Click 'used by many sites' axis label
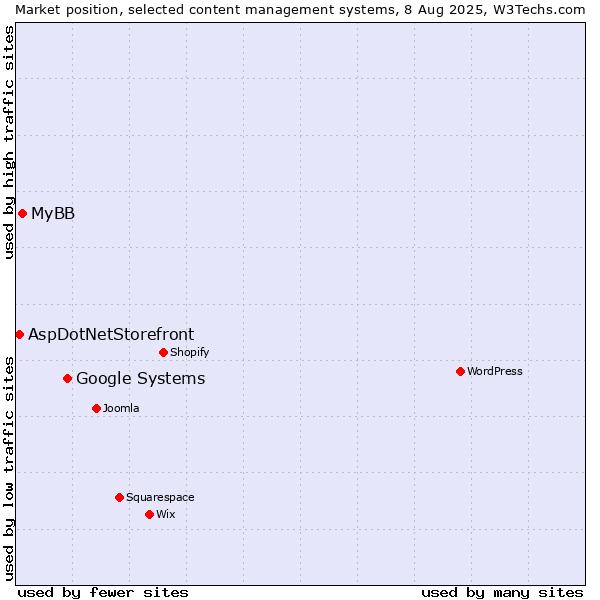The height and width of the screenshot is (600, 600). (x=502, y=593)
